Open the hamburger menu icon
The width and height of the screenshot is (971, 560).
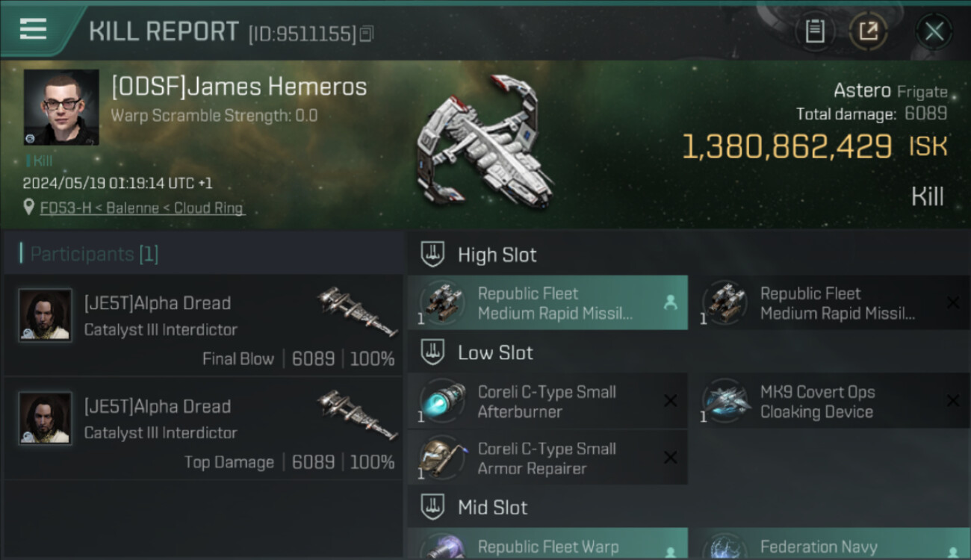pyautogui.click(x=34, y=29)
